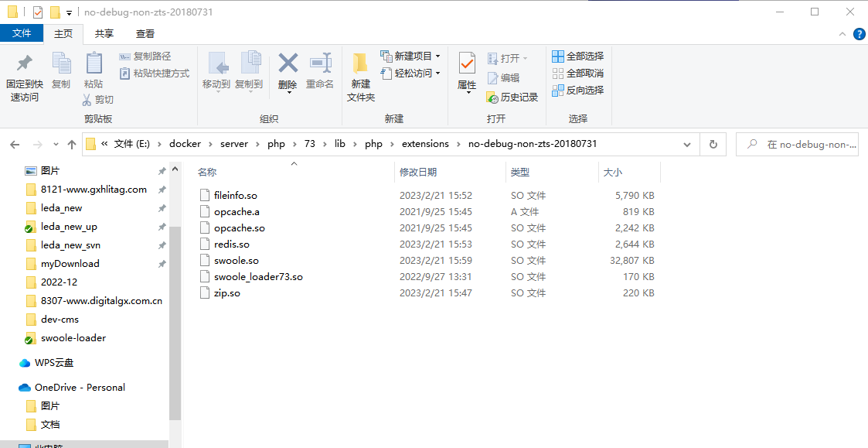Click title bar properties checkmark icon
The image size is (868, 448).
pos(38,12)
